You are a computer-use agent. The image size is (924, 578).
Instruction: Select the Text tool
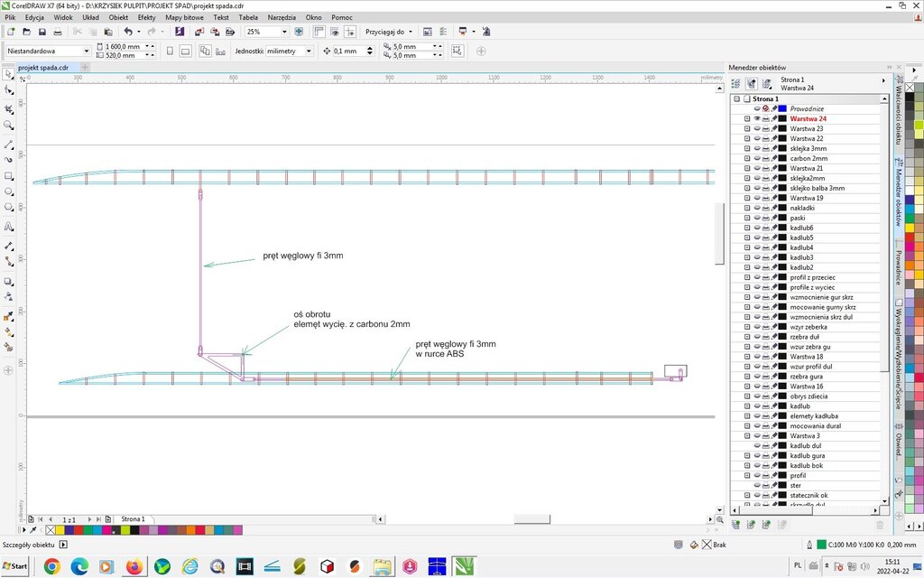pyautogui.click(x=9, y=227)
